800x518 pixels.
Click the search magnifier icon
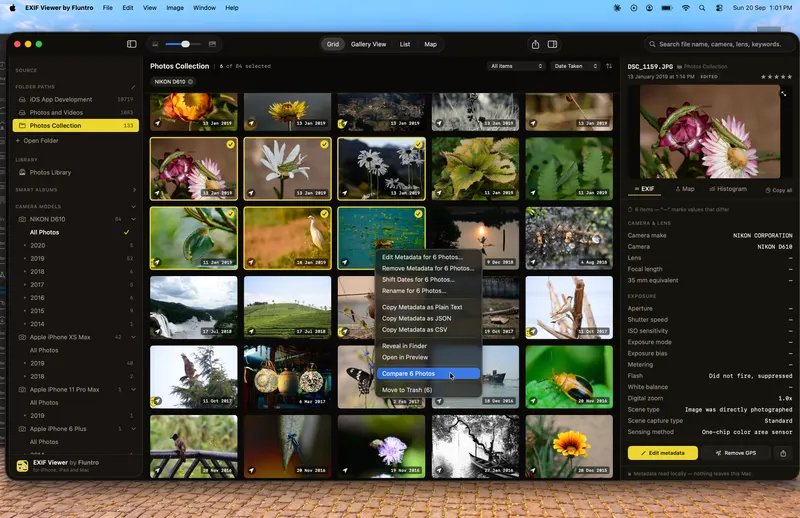[652, 44]
